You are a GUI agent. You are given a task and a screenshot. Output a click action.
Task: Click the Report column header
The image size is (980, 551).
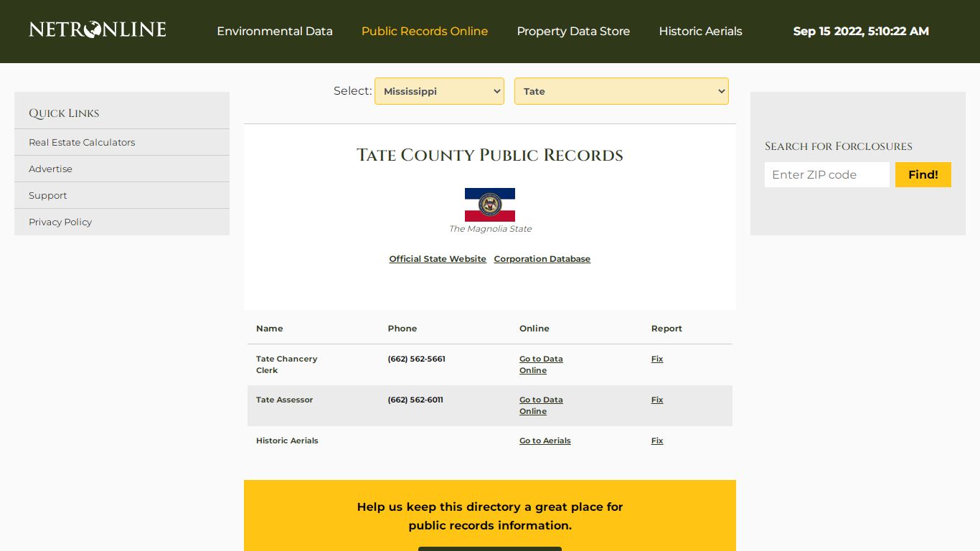point(666,329)
